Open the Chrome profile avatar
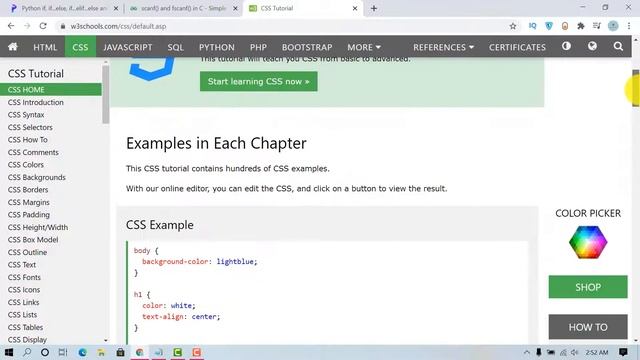The height and width of the screenshot is (360, 640). pos(613,26)
